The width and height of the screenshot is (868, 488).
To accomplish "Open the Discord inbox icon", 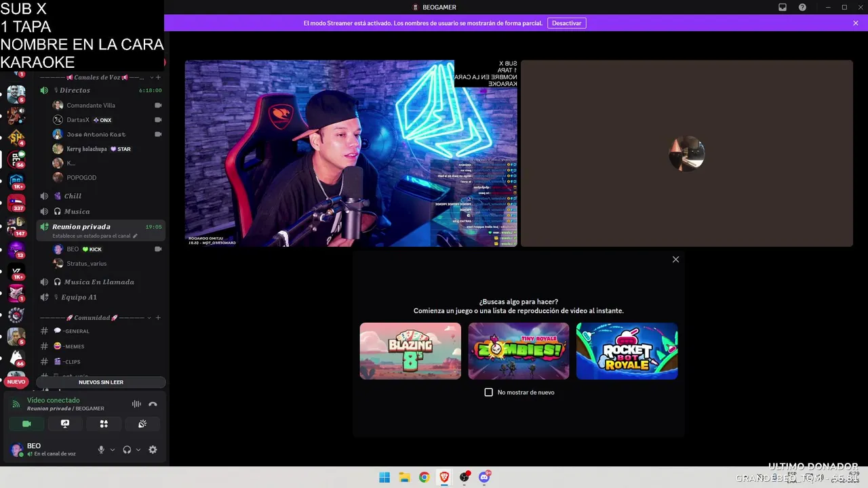I will coord(782,7).
